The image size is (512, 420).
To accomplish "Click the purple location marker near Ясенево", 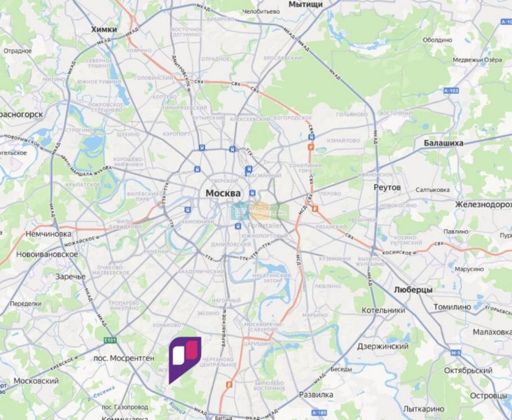I will (x=184, y=360).
